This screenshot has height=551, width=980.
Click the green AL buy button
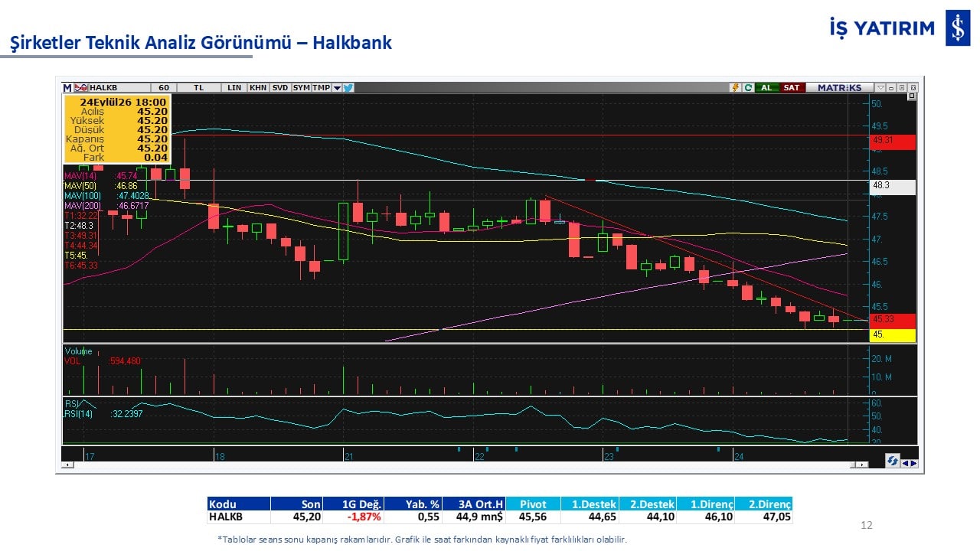click(x=766, y=87)
